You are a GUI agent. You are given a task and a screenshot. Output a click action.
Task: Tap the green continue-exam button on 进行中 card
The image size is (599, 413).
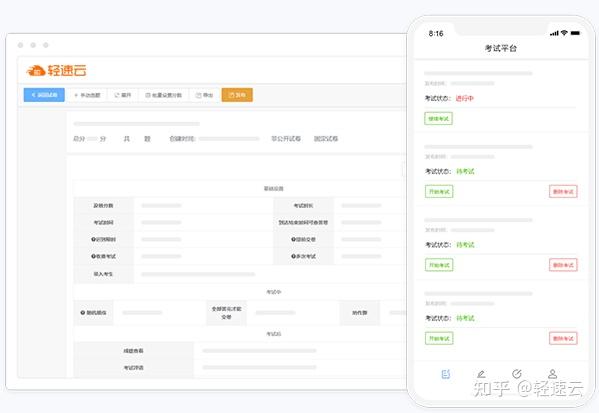coord(439,118)
